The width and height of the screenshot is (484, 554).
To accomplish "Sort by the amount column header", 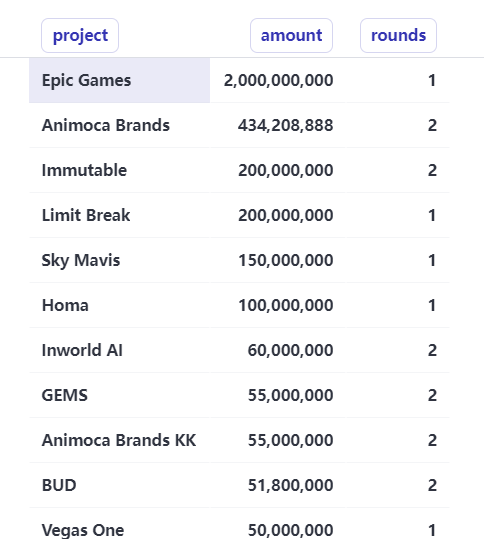I will coord(291,35).
